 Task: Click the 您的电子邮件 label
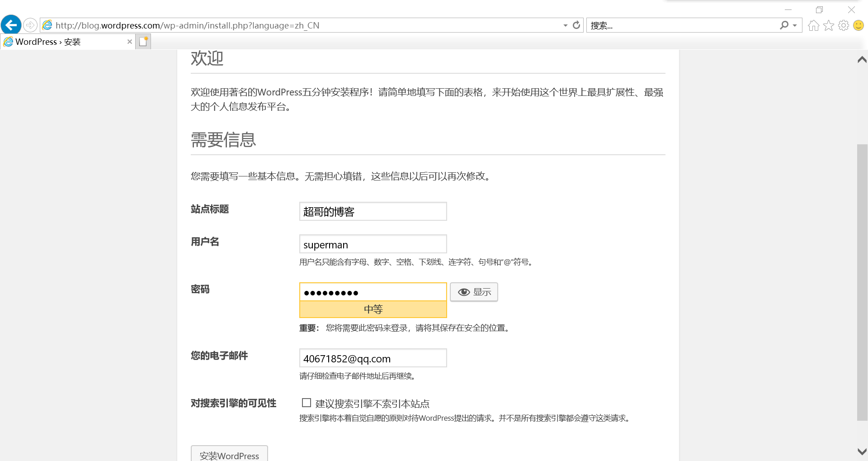(219, 356)
